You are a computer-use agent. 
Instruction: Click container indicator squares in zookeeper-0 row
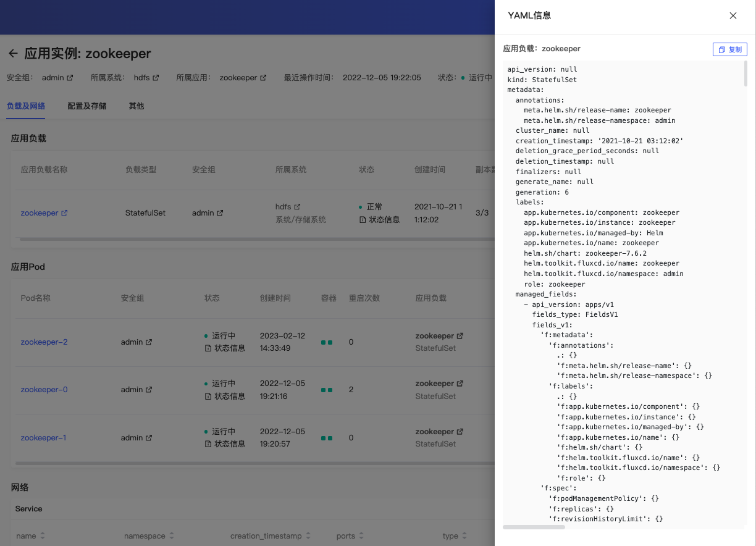[327, 390]
